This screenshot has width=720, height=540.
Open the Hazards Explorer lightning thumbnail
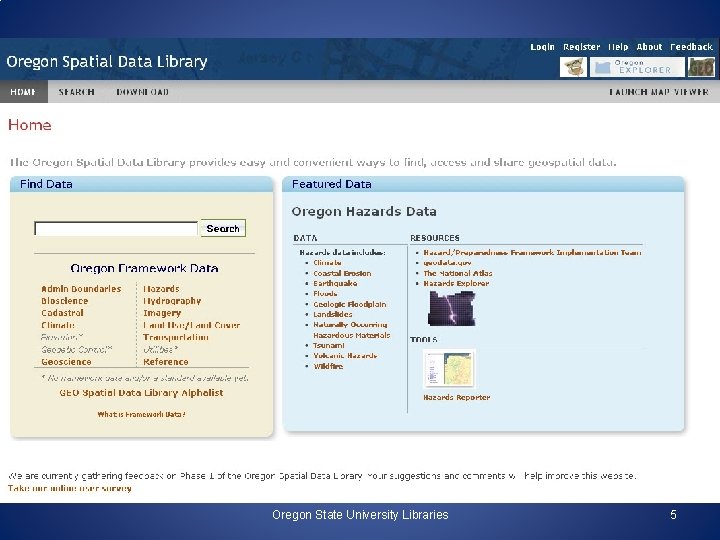pyautogui.click(x=451, y=309)
